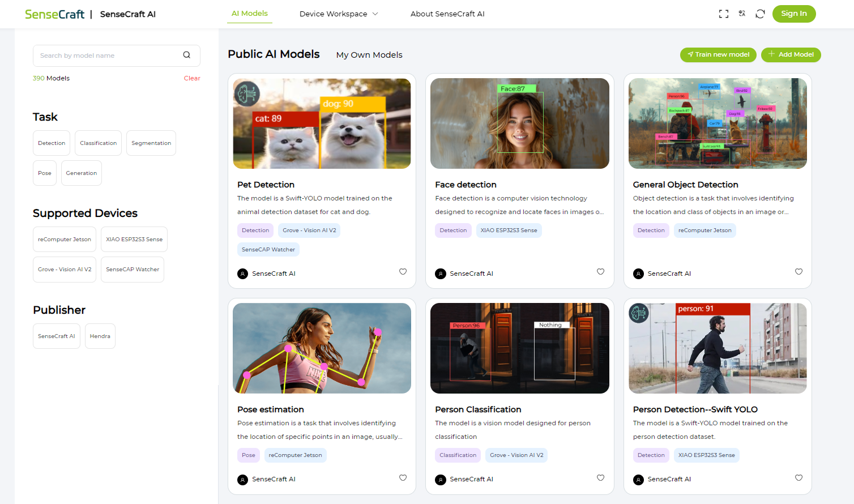Toggle the Segmentation task filter
The image size is (854, 504).
click(151, 143)
